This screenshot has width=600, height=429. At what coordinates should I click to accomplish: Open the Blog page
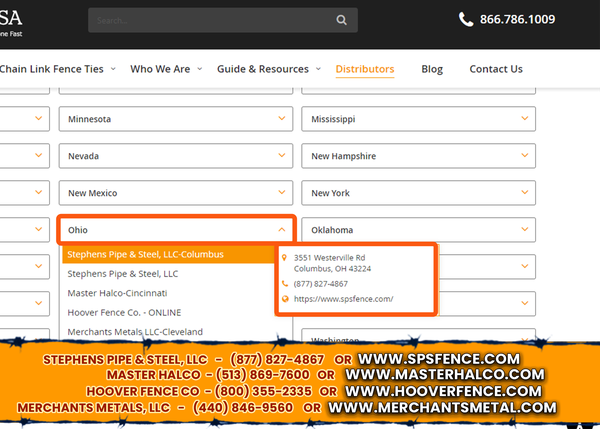coord(432,69)
